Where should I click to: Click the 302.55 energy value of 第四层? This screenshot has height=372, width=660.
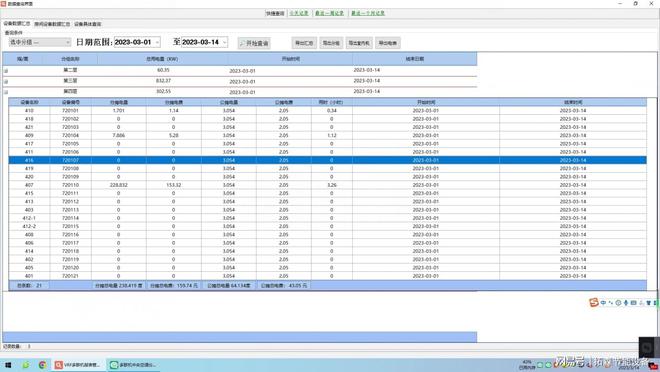[163, 91]
